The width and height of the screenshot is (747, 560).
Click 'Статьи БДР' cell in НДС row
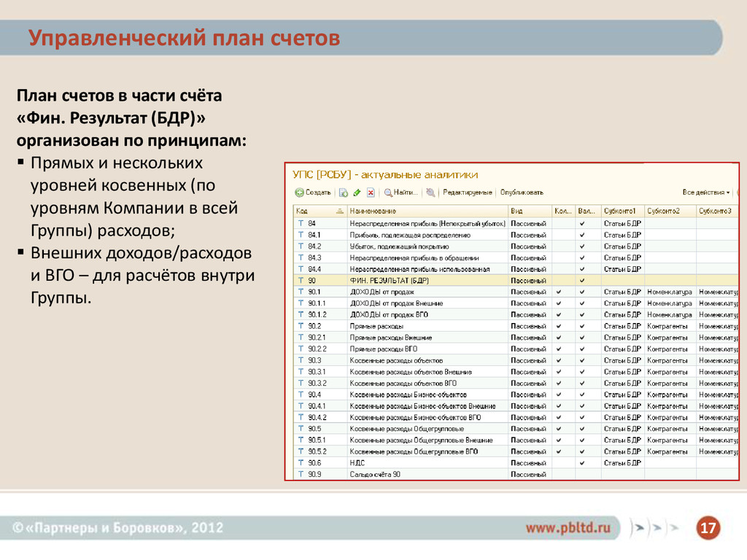(x=622, y=463)
